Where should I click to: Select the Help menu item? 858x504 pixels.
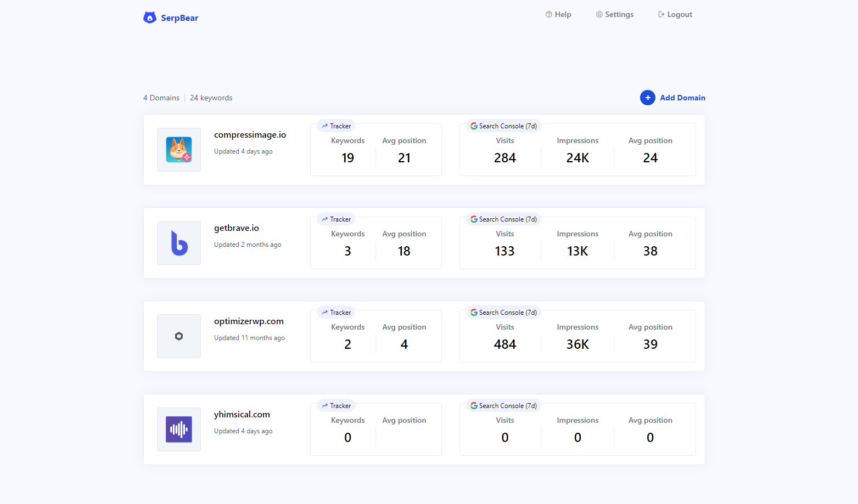pos(558,14)
